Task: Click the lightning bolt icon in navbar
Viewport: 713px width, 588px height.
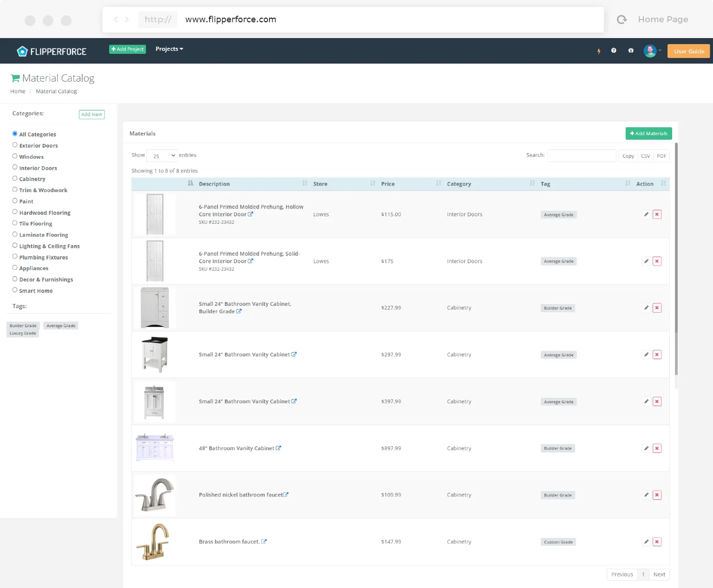Action: (x=599, y=51)
